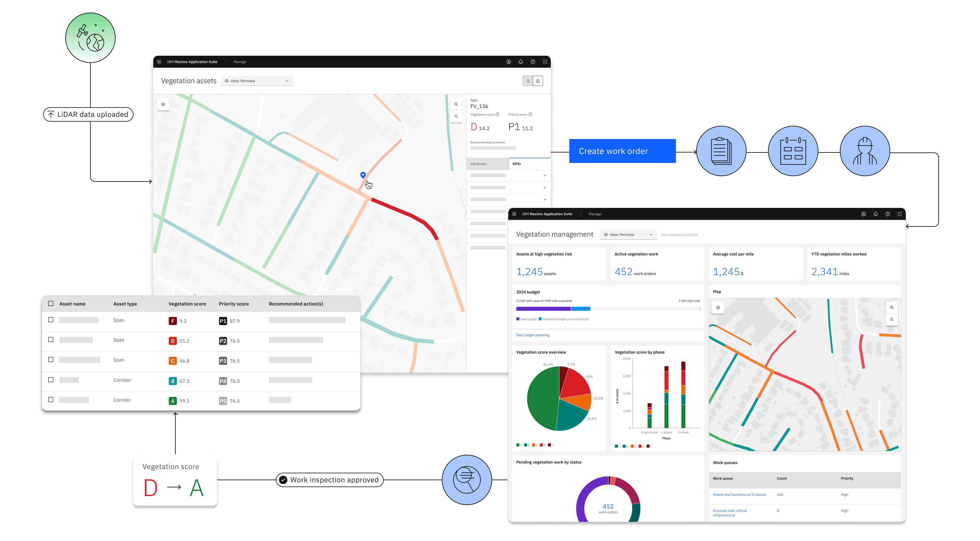Zoom out on Vegetation management map
Image resolution: width=980 pixels, height=541 pixels.
891,319
